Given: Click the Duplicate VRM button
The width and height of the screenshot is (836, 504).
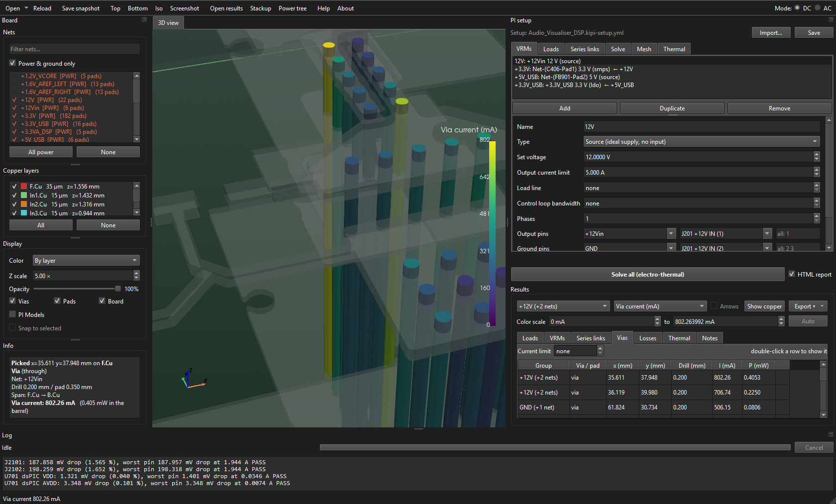Looking at the screenshot, I should (x=672, y=108).
